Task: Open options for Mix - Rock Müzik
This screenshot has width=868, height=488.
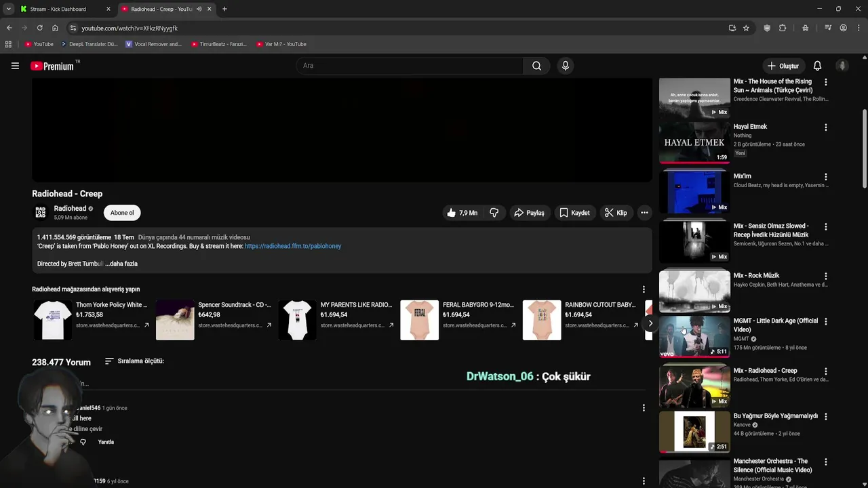Action: tap(825, 277)
